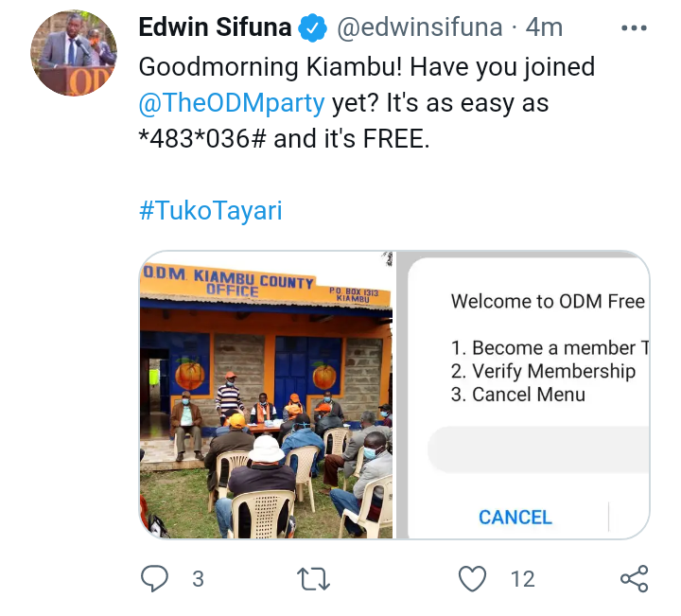This screenshot has width=681, height=616.
Task: Open the #TukoTayari hashtag
Action: (211, 211)
